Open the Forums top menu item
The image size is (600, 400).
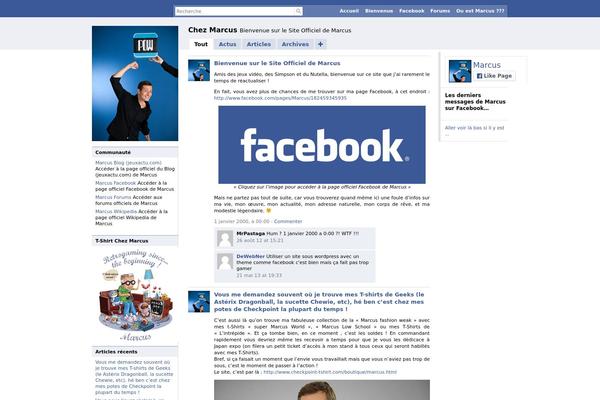pos(440,11)
